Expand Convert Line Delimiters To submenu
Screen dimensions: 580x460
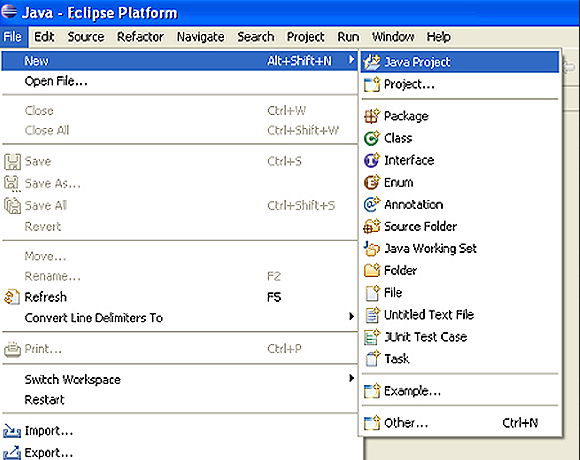coord(351,317)
